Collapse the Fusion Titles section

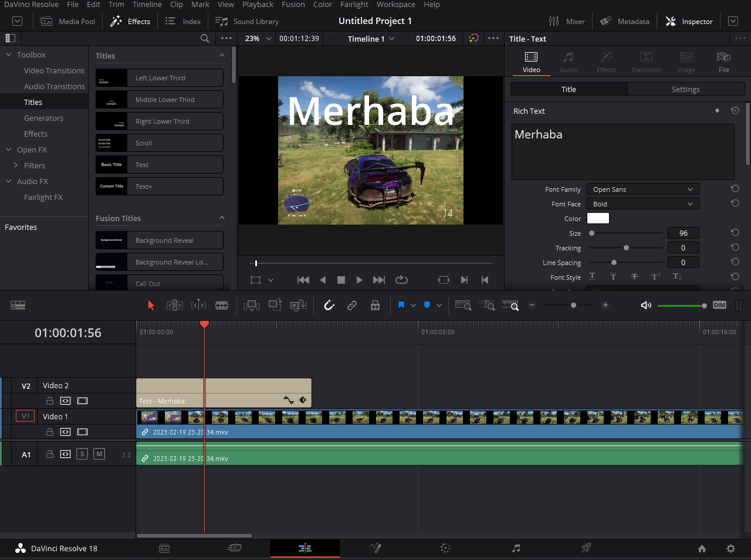(x=222, y=218)
